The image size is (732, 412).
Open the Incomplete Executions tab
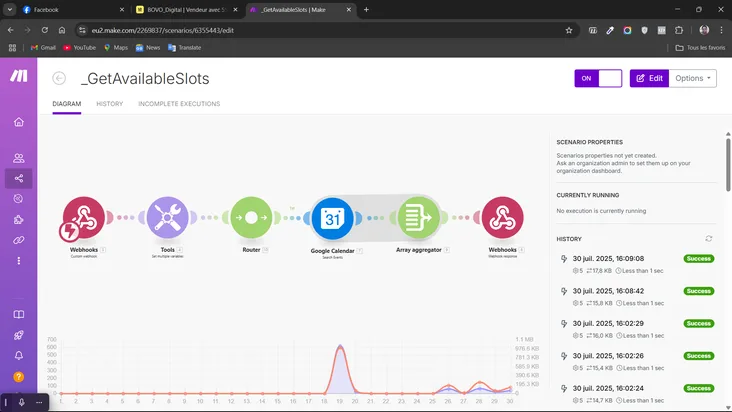(x=179, y=104)
